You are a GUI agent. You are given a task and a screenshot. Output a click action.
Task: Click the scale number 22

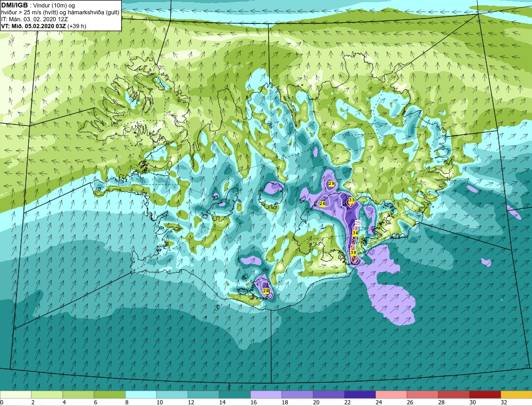pyautogui.click(x=347, y=402)
